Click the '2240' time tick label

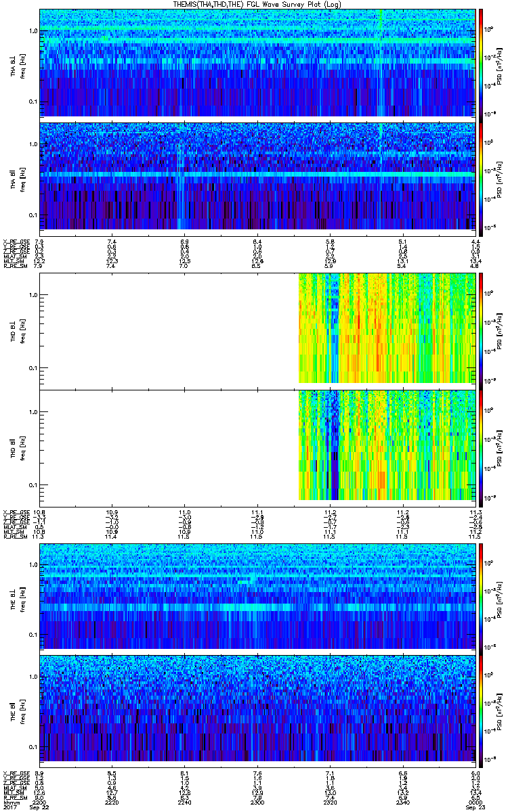pyautogui.click(x=185, y=801)
